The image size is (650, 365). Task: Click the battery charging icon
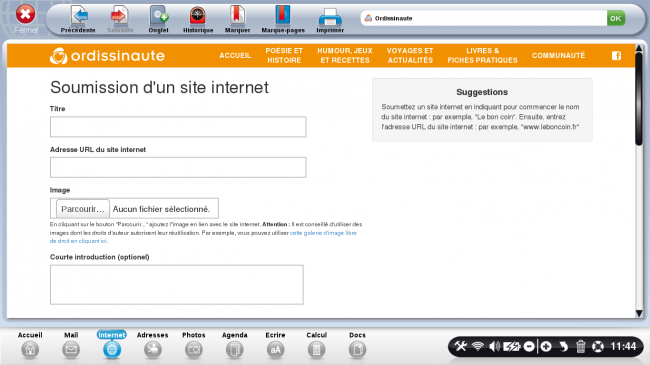pos(512,346)
